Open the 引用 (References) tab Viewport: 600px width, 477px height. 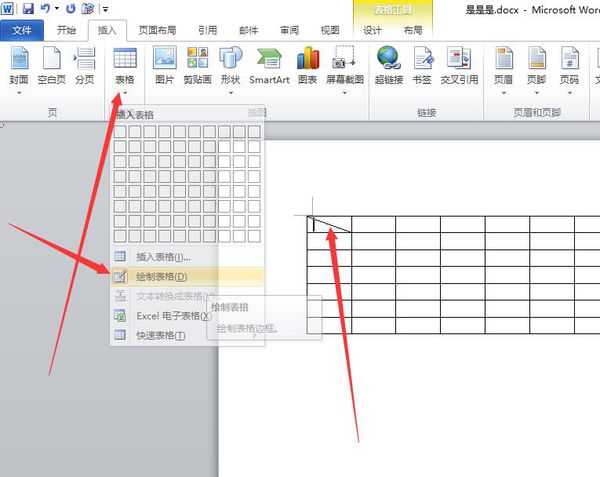click(208, 30)
